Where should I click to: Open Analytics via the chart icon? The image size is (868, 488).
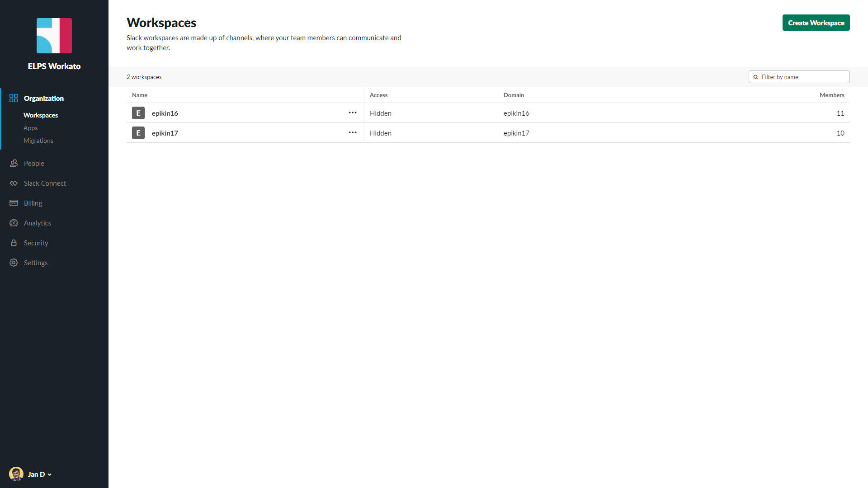tap(14, 223)
